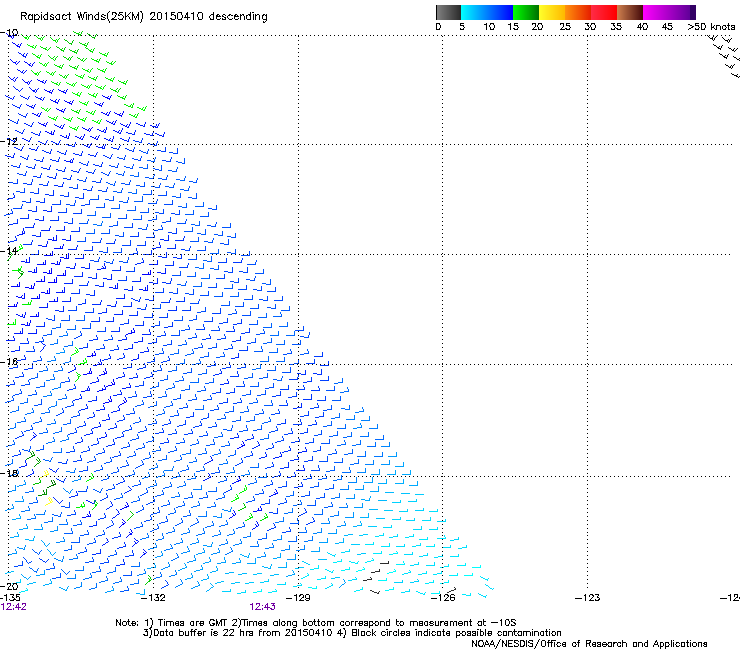740x650 pixels.
Task: Click the purple 12:43 time stamp
Action: click(x=262, y=607)
